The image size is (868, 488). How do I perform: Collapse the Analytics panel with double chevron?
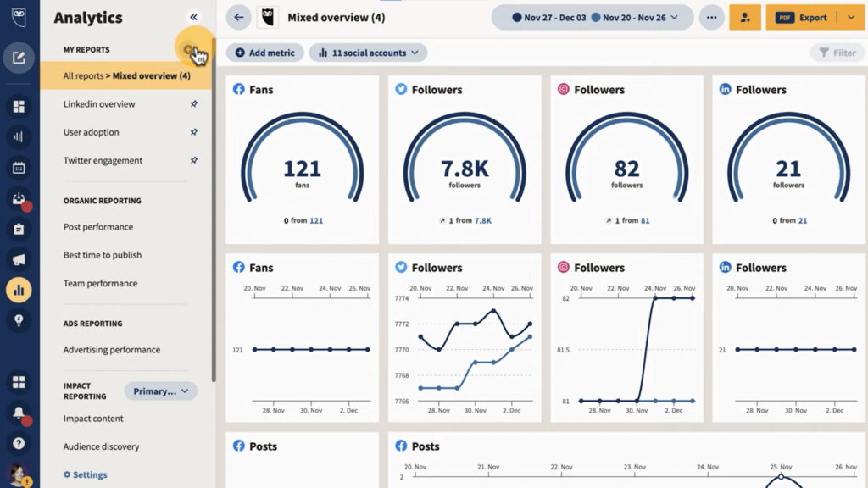pyautogui.click(x=194, y=17)
